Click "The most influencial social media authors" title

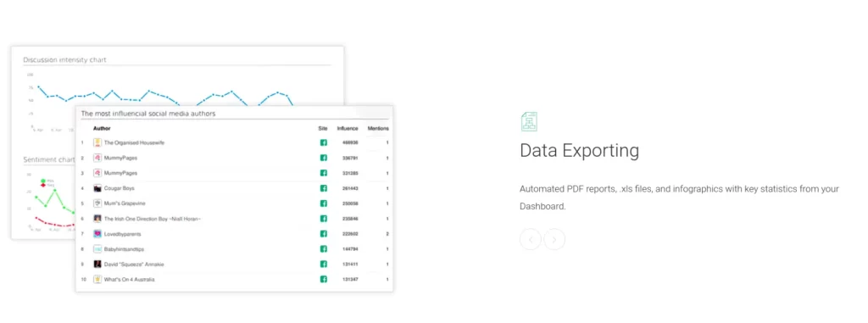148,114
